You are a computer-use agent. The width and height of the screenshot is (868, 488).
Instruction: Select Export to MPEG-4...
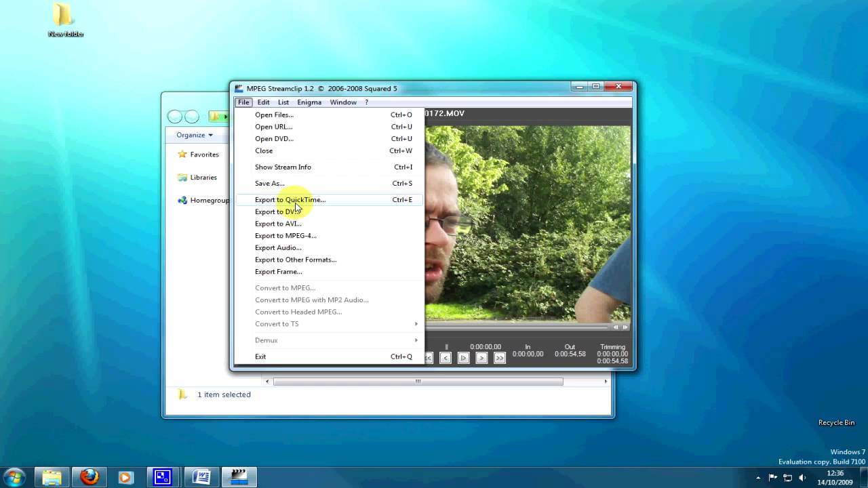tap(329, 236)
